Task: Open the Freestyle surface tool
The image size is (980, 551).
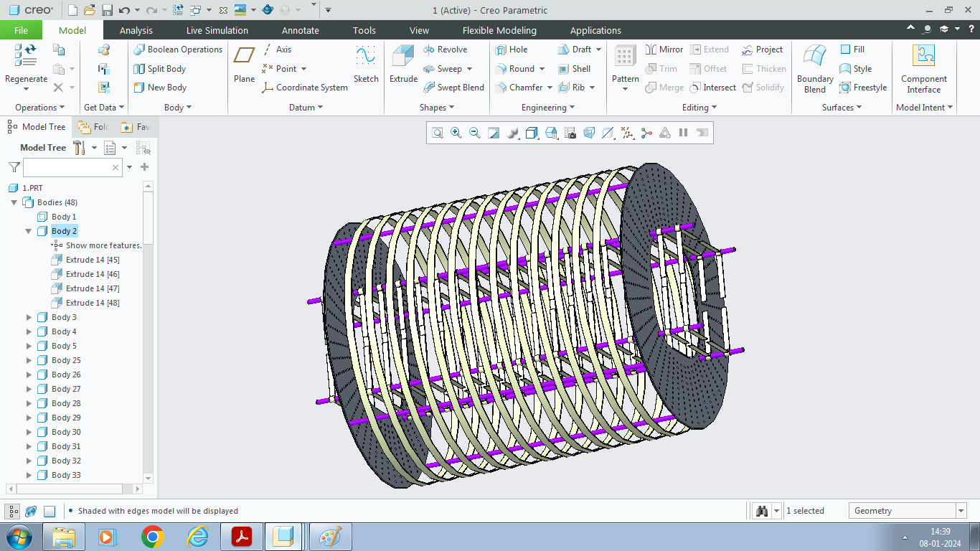Action: 863,88
